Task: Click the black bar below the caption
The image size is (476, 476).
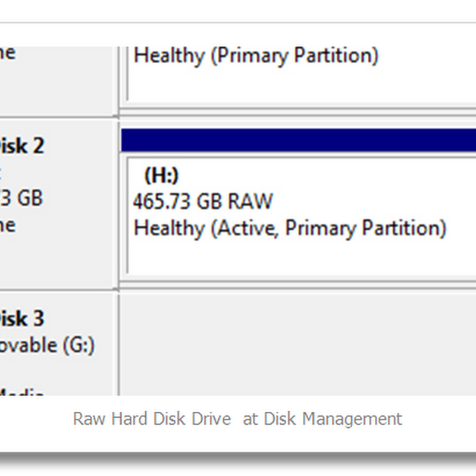Action: click(x=238, y=461)
